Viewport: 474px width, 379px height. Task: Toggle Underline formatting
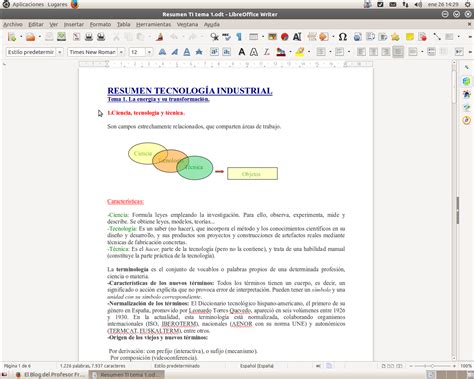click(187, 52)
